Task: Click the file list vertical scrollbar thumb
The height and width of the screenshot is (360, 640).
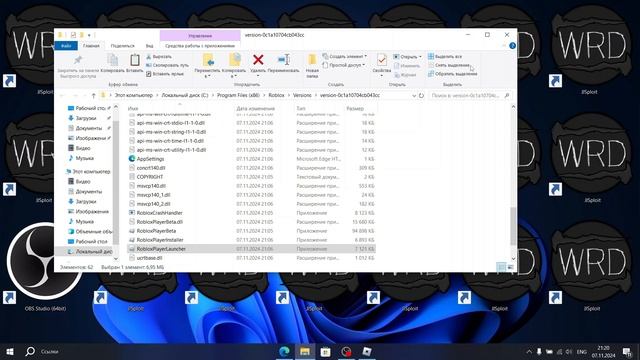Action: [513, 226]
